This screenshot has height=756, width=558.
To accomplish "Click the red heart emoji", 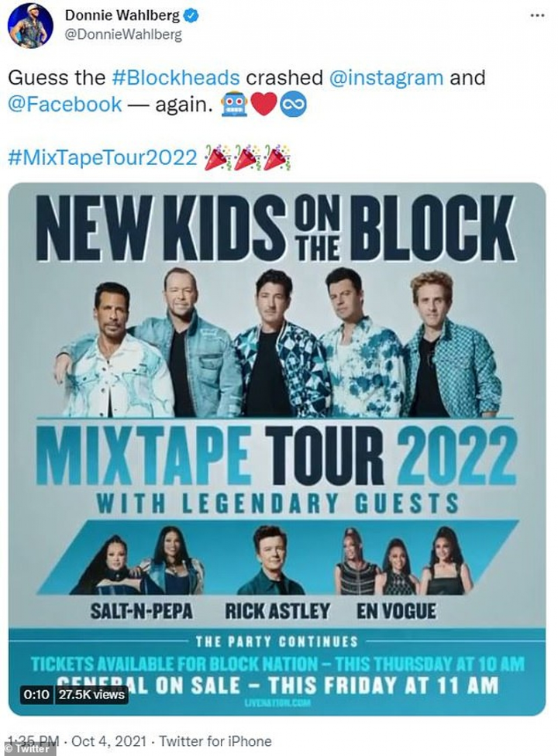I will (263, 105).
